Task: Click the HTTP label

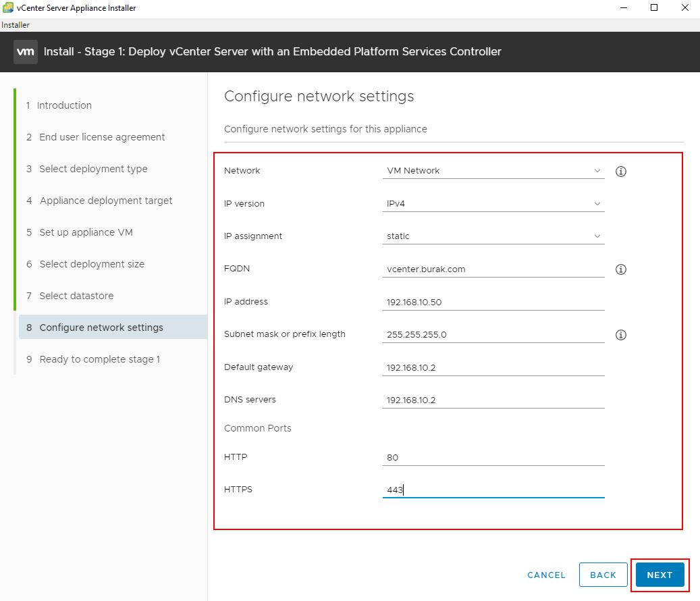Action: coord(236,456)
